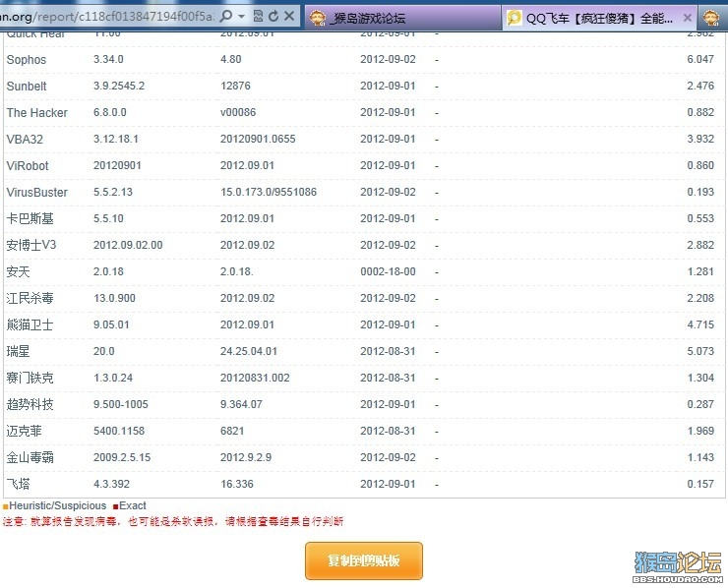Viewport: 728px width, 588px height.
Task: Click the 迈克菲 scanner name
Action: tap(25, 431)
